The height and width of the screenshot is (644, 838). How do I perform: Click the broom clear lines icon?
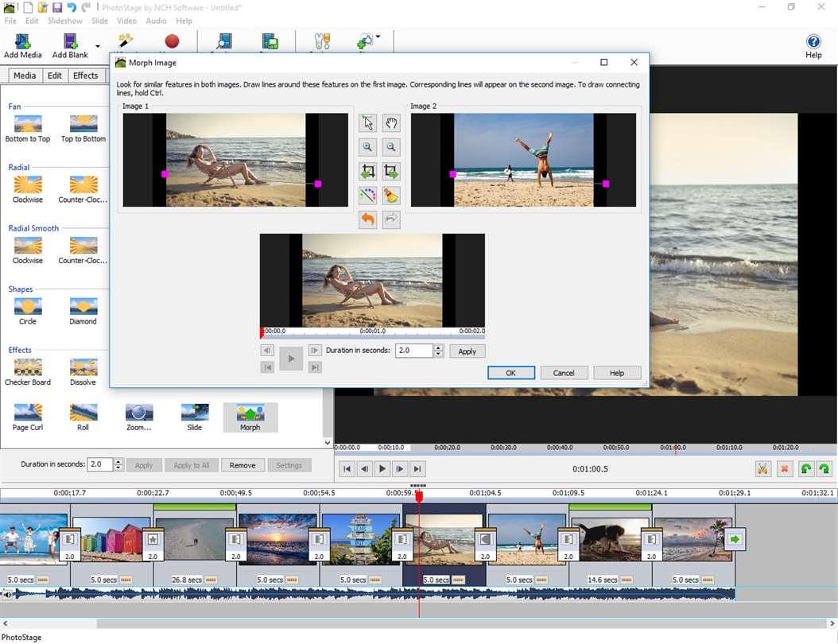tap(390, 196)
